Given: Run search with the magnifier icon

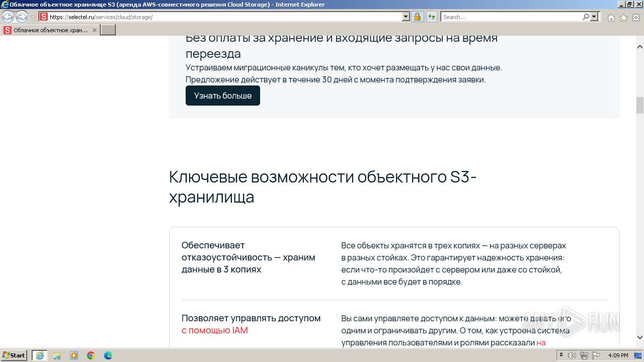Looking at the screenshot, I should coord(586,17).
